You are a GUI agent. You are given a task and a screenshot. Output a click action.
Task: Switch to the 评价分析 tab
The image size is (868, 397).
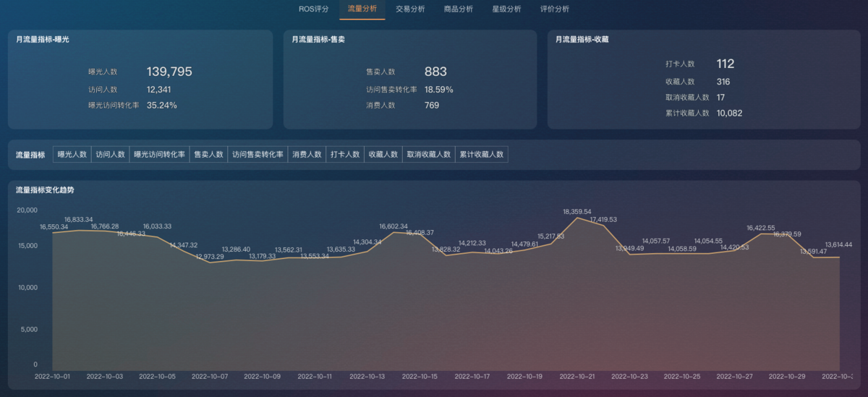tap(555, 9)
